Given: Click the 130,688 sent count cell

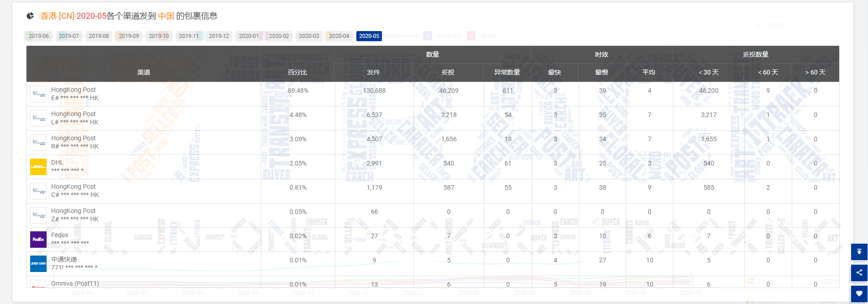Looking at the screenshot, I should [x=374, y=91].
